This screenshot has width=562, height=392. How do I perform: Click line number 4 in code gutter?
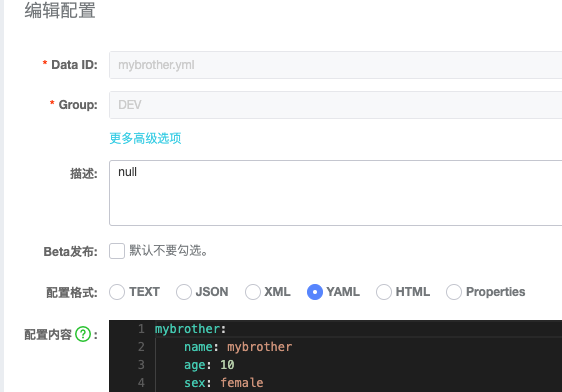pos(141,383)
